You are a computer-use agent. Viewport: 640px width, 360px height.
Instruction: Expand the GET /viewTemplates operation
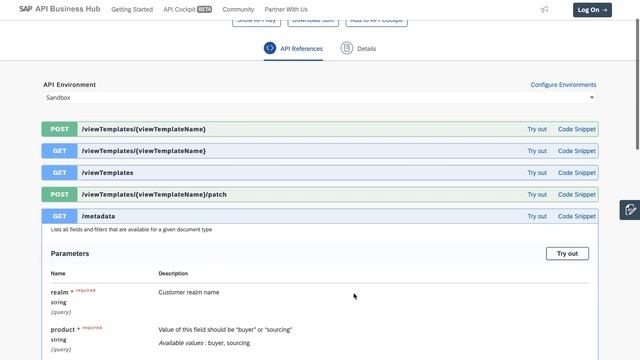pos(320,173)
